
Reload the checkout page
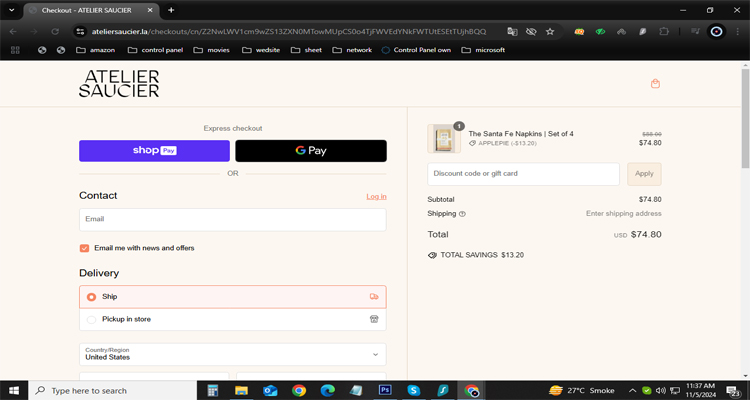pos(55,32)
